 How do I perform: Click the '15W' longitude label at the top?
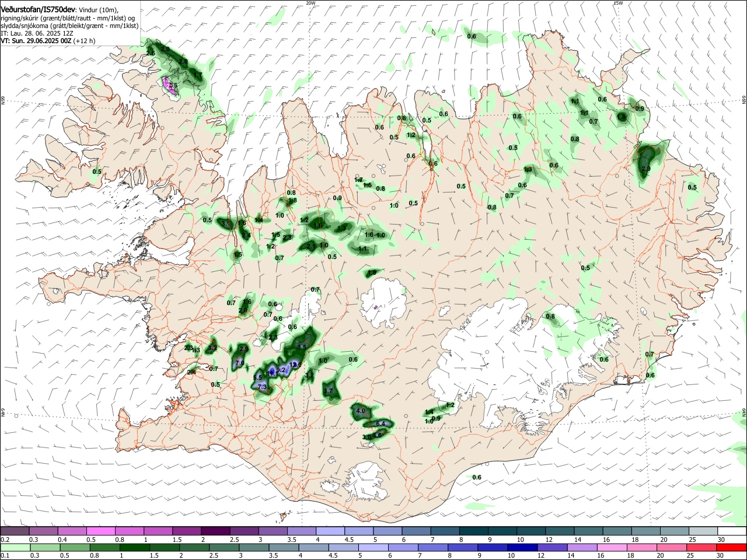(x=618, y=3)
